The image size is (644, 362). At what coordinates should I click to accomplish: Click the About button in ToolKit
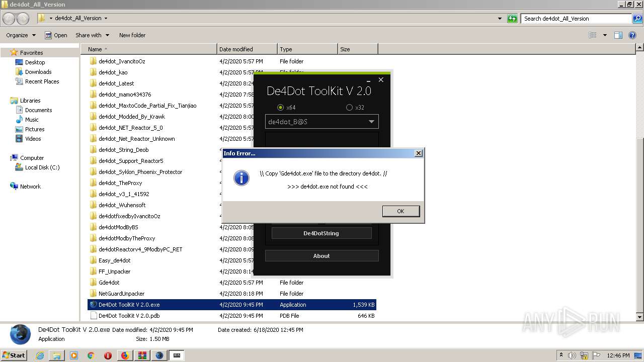[x=321, y=256]
